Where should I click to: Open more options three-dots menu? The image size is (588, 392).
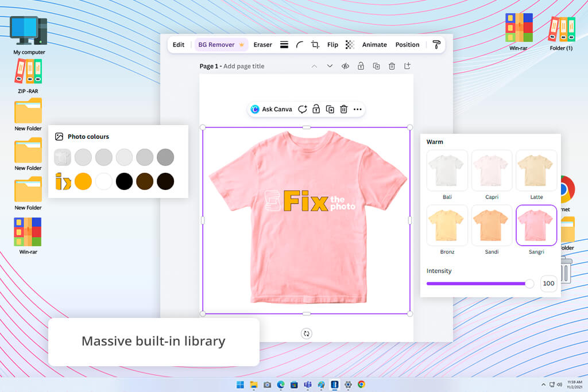click(x=357, y=110)
